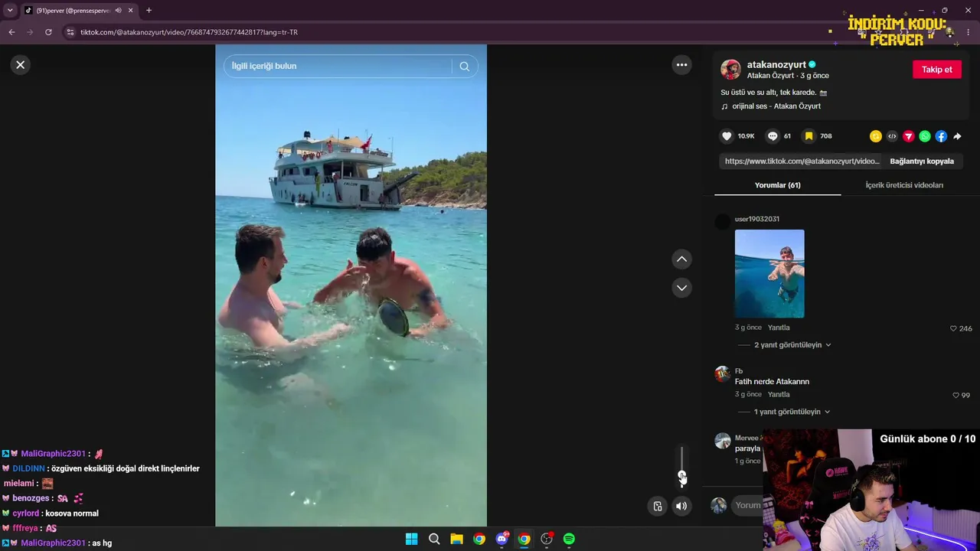Open Windows taskbar search
The image size is (980, 551).
click(x=434, y=539)
